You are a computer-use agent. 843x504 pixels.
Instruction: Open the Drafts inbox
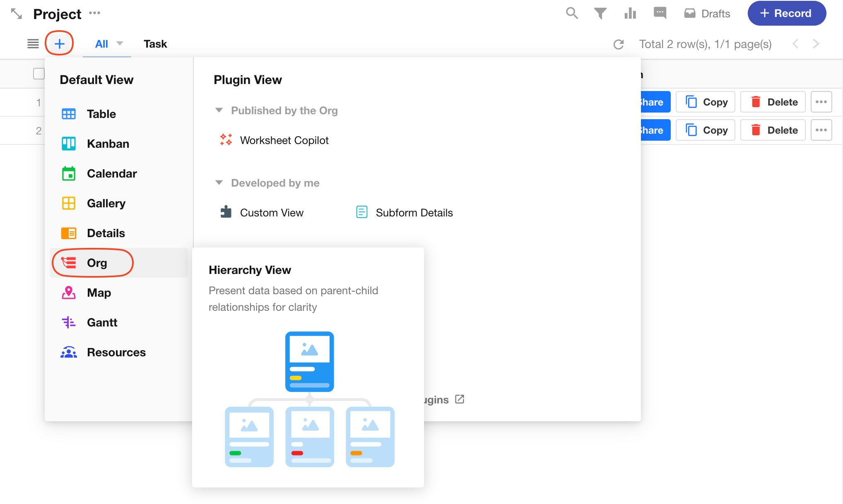click(707, 14)
